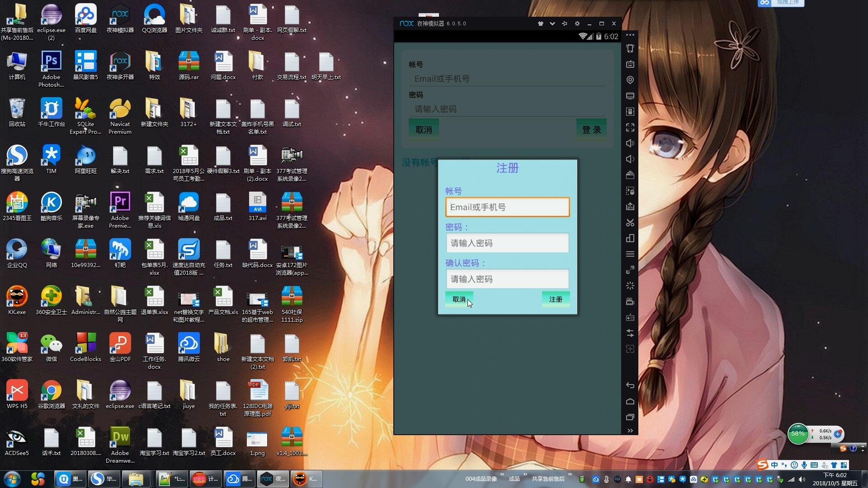This screenshot has height=488, width=868.
Task: Open the 腾讯微云 desktop icon
Action: click(x=189, y=347)
